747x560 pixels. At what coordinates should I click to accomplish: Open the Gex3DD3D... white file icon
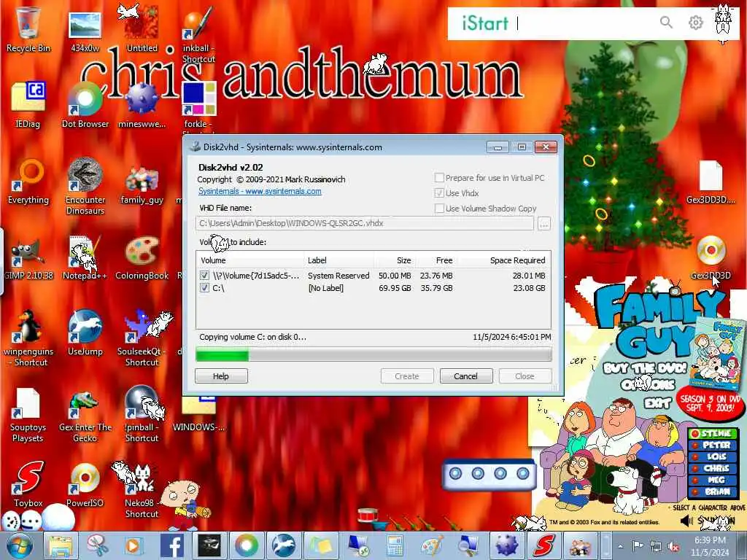[x=711, y=183]
